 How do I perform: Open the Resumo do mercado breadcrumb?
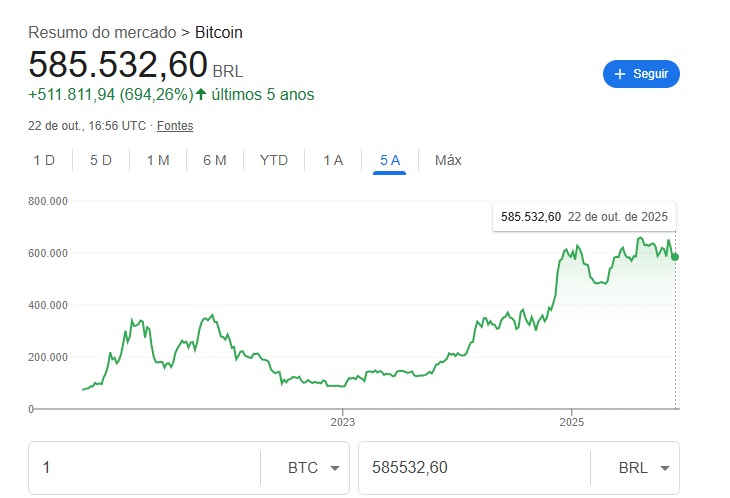[x=102, y=33]
